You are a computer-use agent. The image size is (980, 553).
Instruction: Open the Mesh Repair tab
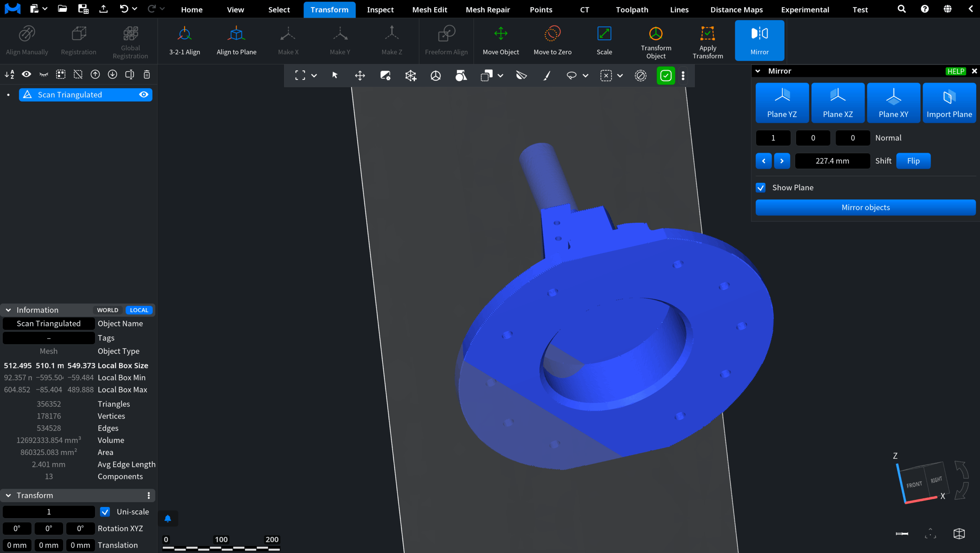pyautogui.click(x=488, y=10)
